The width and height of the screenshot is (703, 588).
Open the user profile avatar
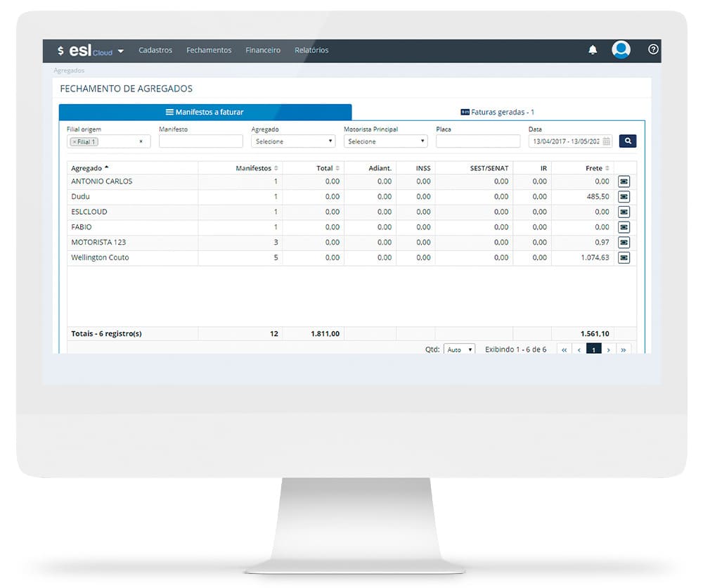tap(621, 50)
